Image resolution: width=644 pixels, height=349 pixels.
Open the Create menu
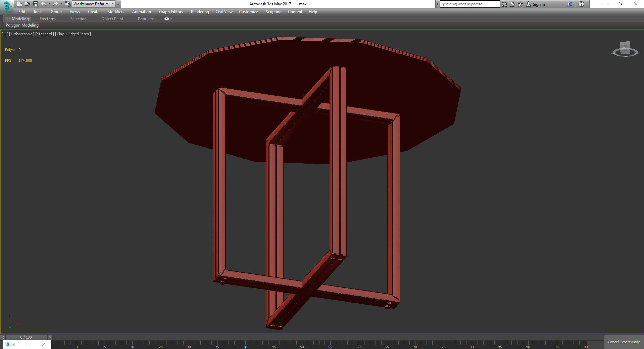[94, 12]
